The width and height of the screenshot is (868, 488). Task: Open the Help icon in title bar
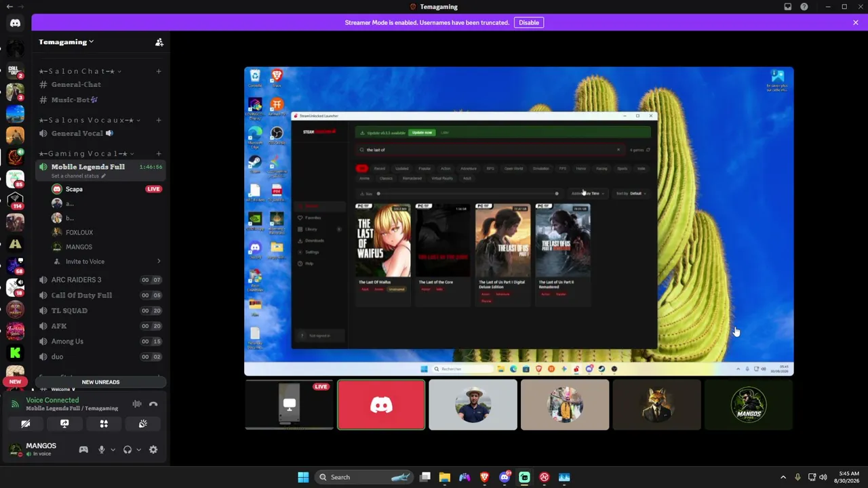pos(804,7)
